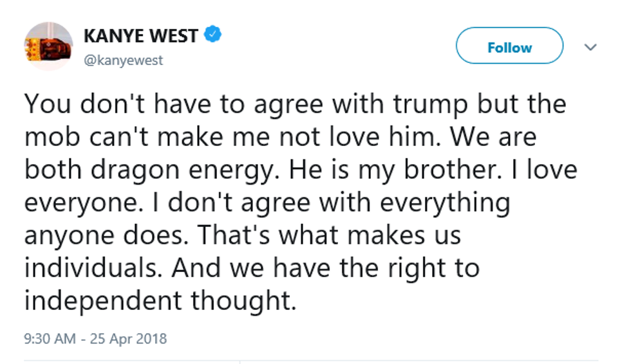Viewport: 631px width, 364px height.
Task: Click Kanye West's profile avatar
Action: [x=48, y=46]
